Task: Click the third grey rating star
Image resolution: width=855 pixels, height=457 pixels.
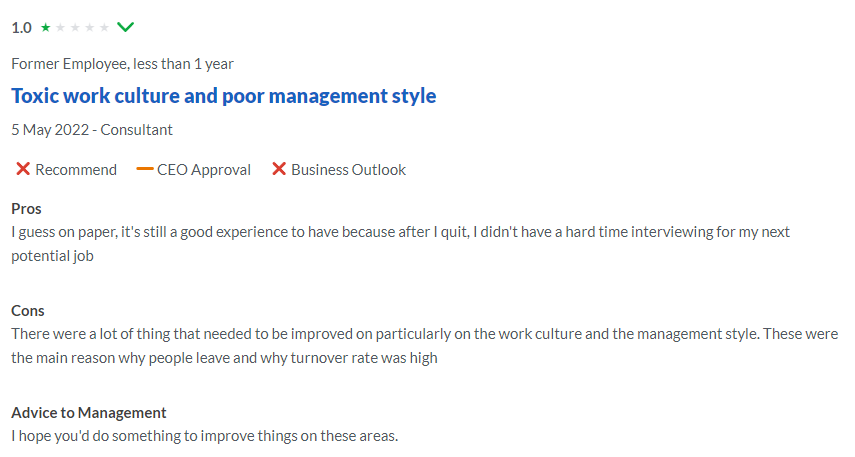Action: [x=75, y=28]
